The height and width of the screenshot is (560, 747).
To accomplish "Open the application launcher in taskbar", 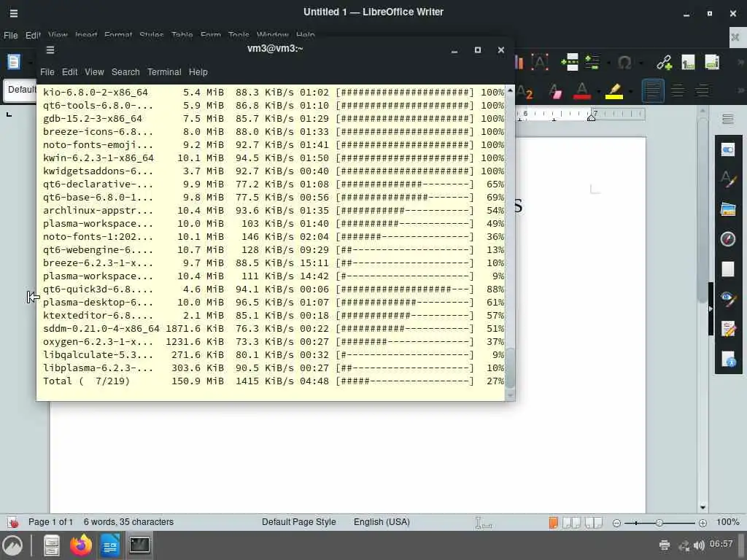I will coord(12,545).
